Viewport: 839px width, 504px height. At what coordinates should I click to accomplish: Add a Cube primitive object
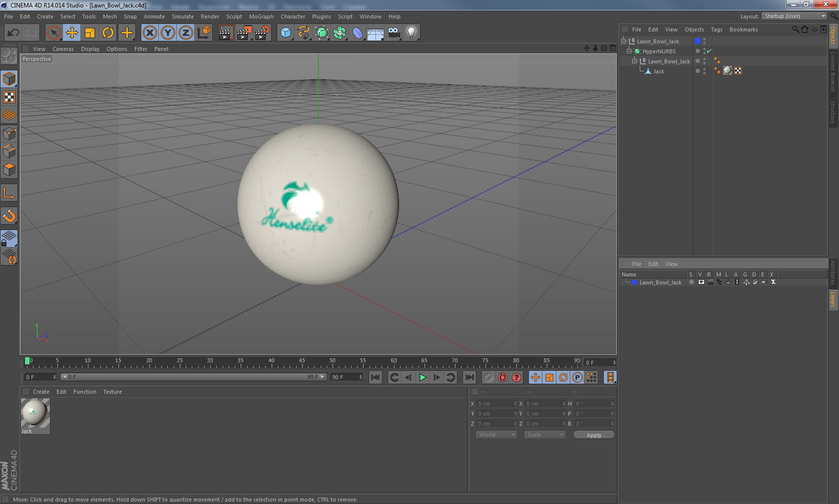[286, 33]
